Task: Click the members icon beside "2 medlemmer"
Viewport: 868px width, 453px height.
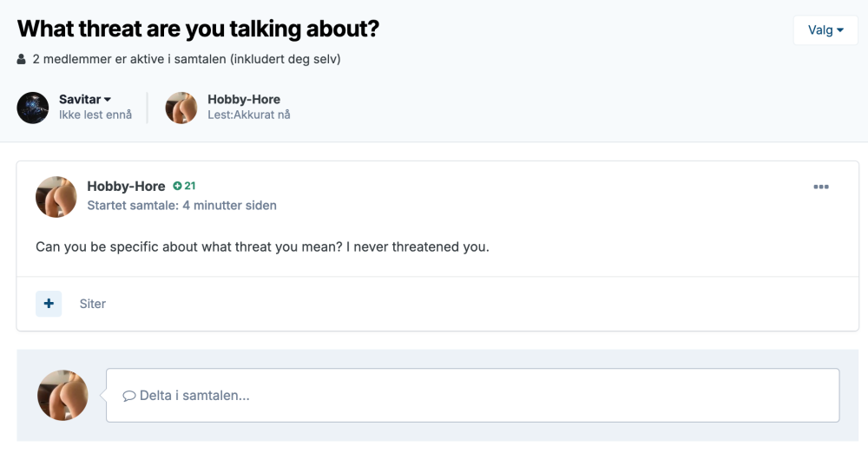Action: point(22,60)
